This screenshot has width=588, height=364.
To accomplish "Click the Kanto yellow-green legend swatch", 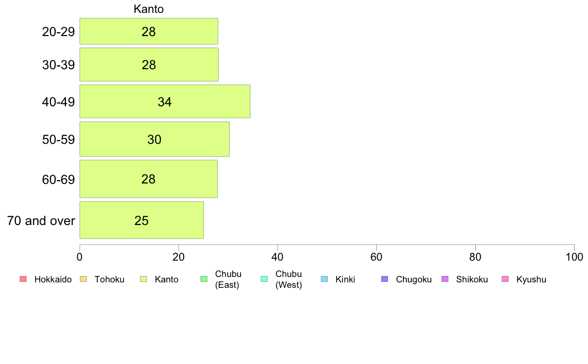I will tap(144, 279).
